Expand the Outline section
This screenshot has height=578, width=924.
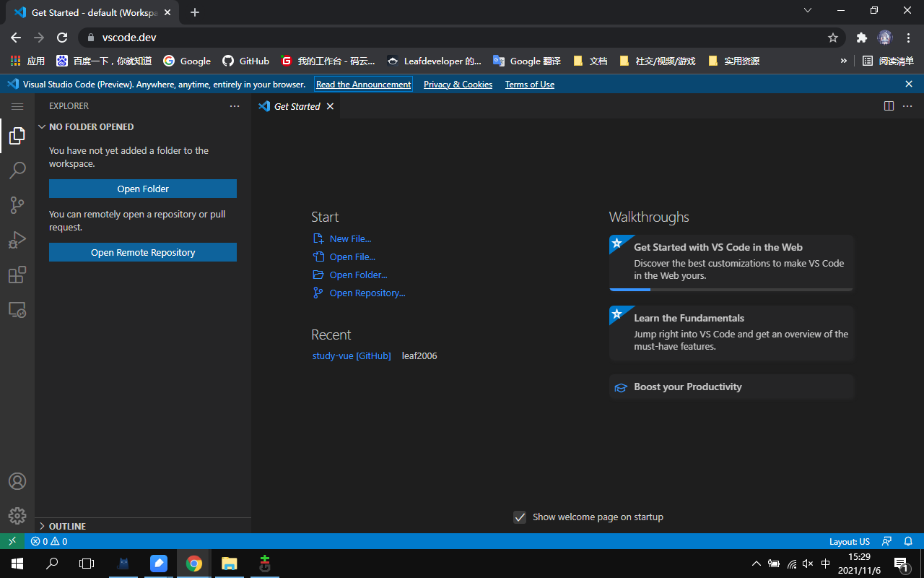pyautogui.click(x=67, y=526)
